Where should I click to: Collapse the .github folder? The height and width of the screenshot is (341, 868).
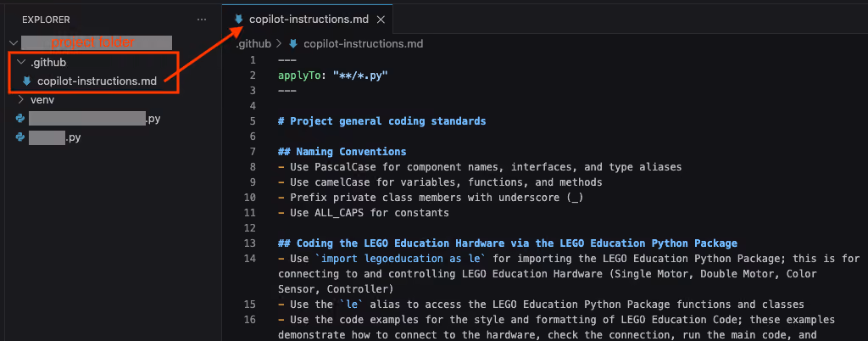click(x=21, y=63)
